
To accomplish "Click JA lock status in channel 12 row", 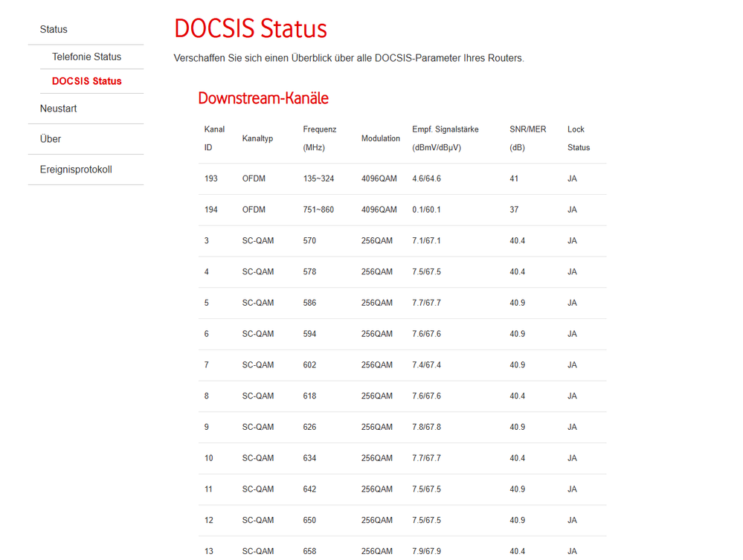I will pyautogui.click(x=572, y=520).
